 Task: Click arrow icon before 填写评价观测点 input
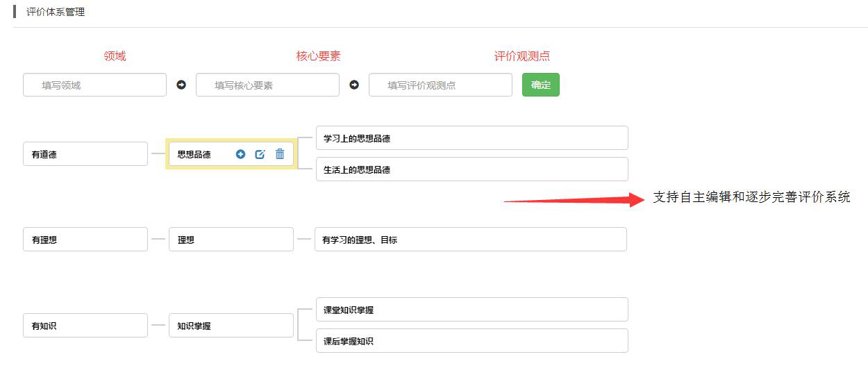(354, 85)
